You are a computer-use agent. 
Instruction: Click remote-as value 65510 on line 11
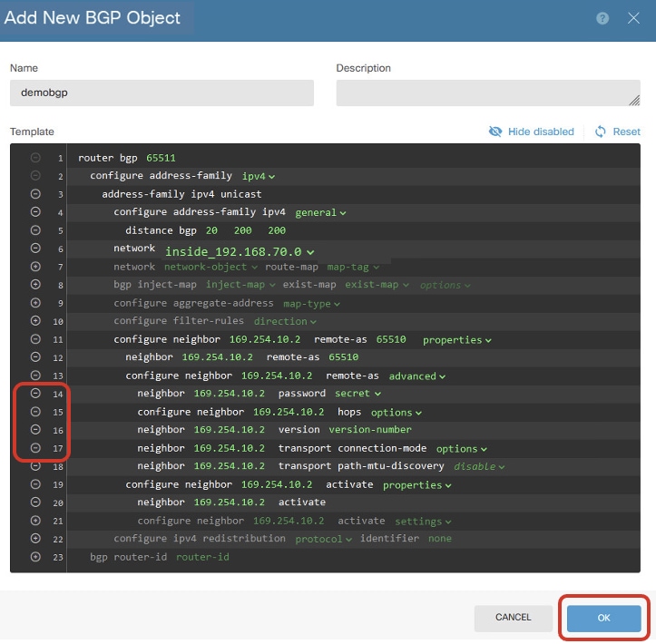click(391, 339)
